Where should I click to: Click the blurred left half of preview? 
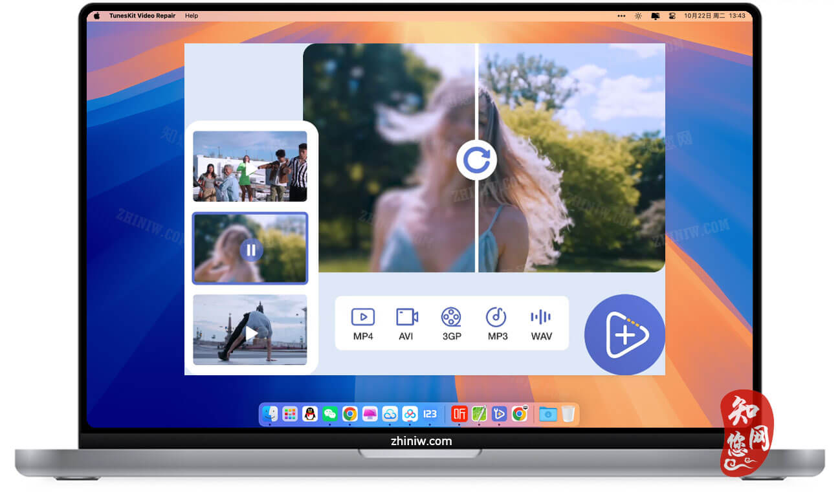point(390,157)
